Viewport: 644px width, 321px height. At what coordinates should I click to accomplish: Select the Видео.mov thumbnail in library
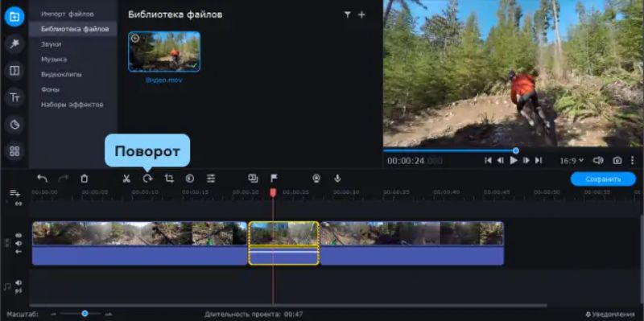(x=164, y=51)
